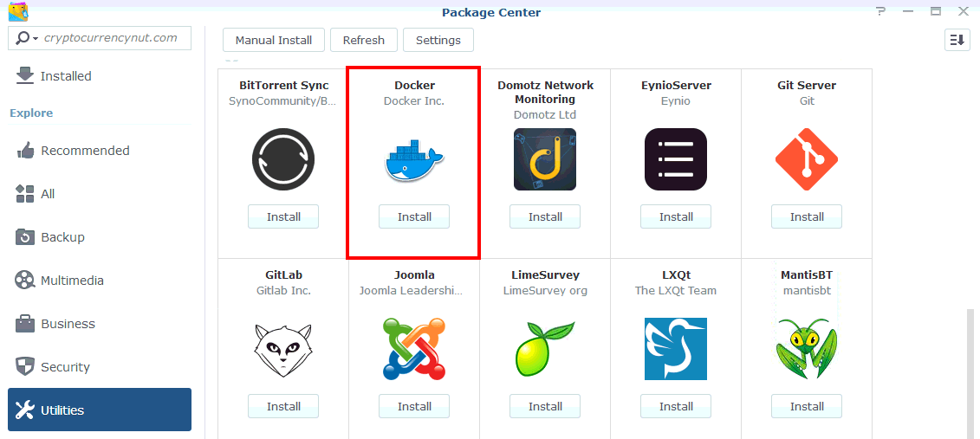Viewport: 980px width, 439px height.
Task: Open the sort order icon button
Action: pos(957,40)
